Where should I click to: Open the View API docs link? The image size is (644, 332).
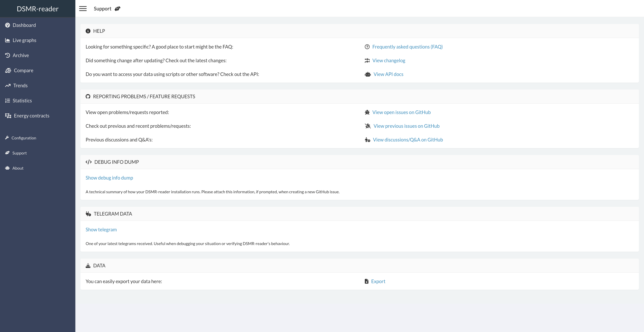pos(388,74)
